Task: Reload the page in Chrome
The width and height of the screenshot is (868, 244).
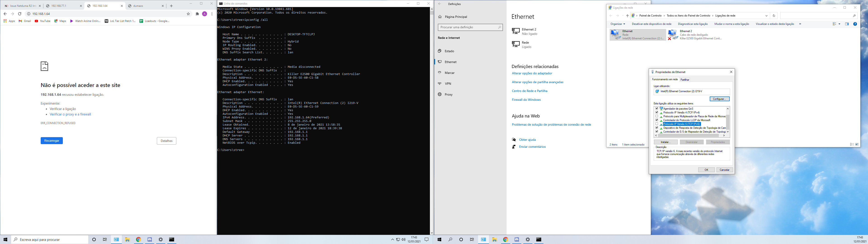Action: click(x=19, y=14)
